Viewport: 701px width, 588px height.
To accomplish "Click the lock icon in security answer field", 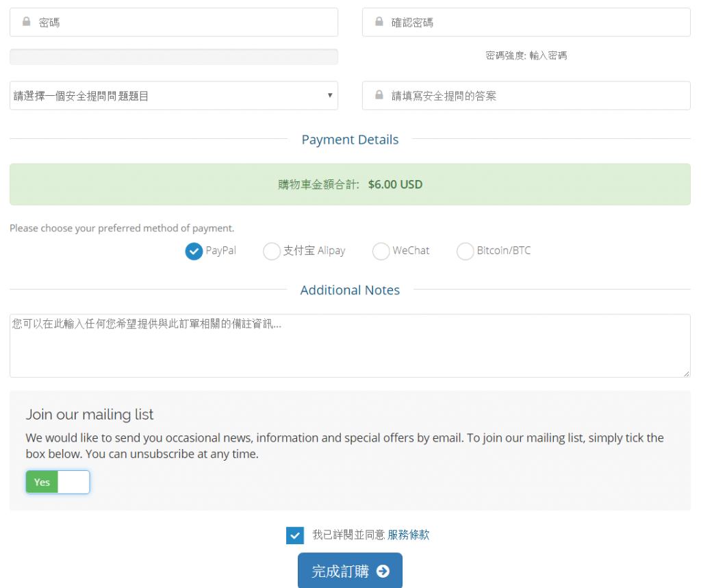I will tap(379, 94).
